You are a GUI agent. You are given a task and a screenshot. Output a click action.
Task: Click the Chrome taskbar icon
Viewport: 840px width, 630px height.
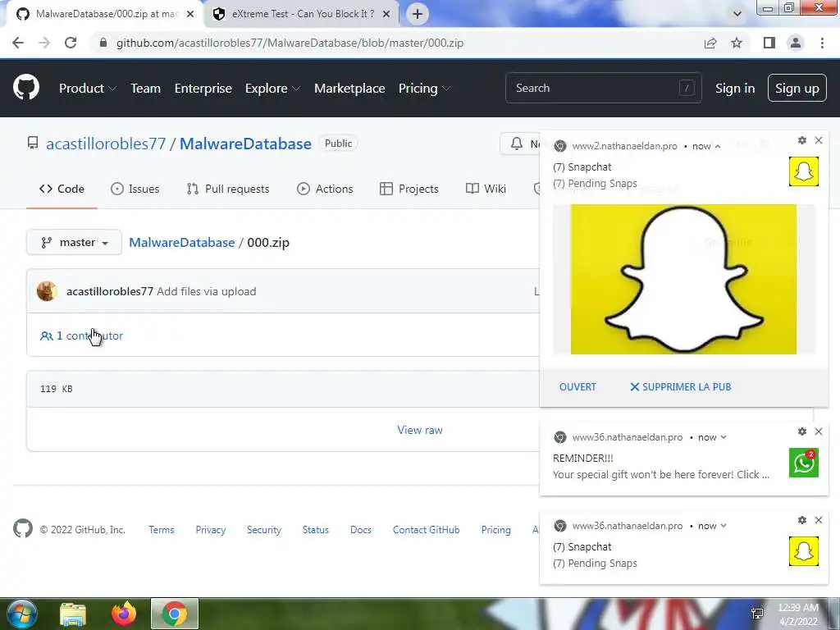click(x=174, y=614)
